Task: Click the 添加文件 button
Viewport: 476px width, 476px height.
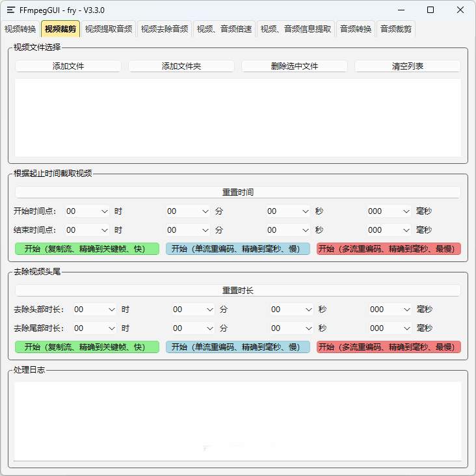Action: click(68, 66)
